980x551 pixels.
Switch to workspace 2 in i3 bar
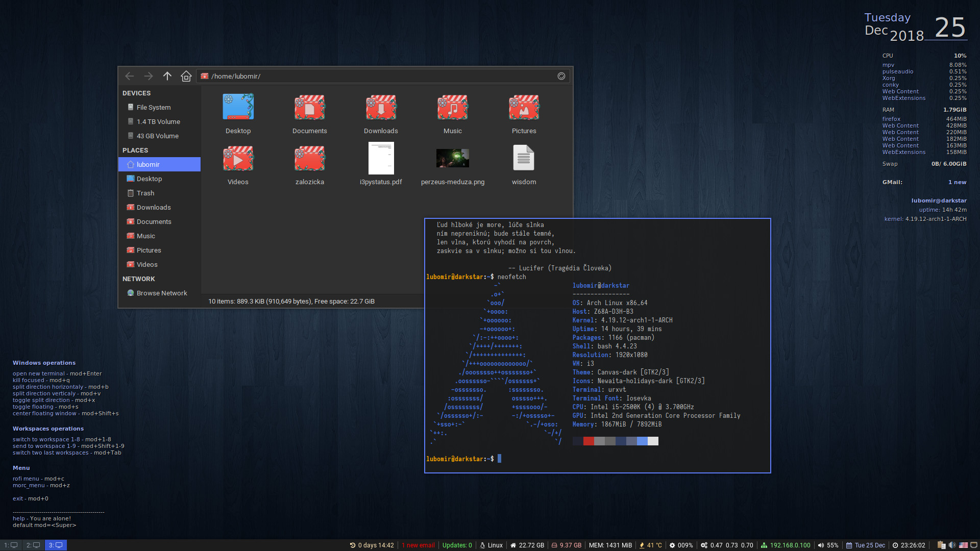[x=33, y=545]
